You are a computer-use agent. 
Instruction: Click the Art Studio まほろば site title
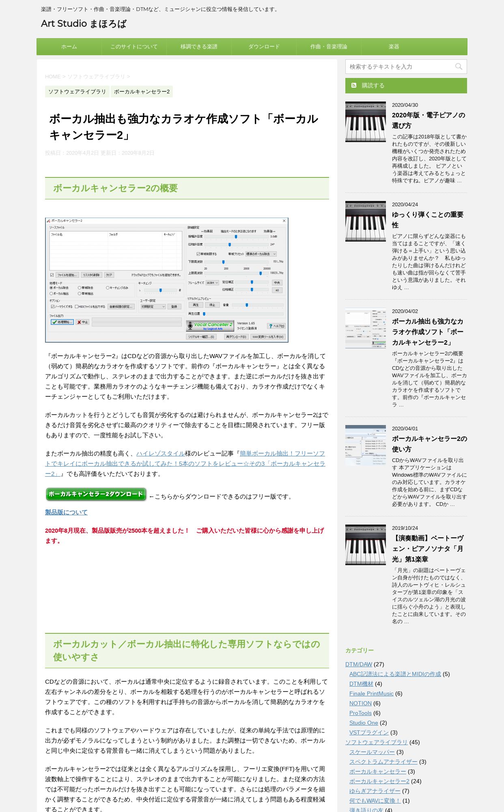84,24
